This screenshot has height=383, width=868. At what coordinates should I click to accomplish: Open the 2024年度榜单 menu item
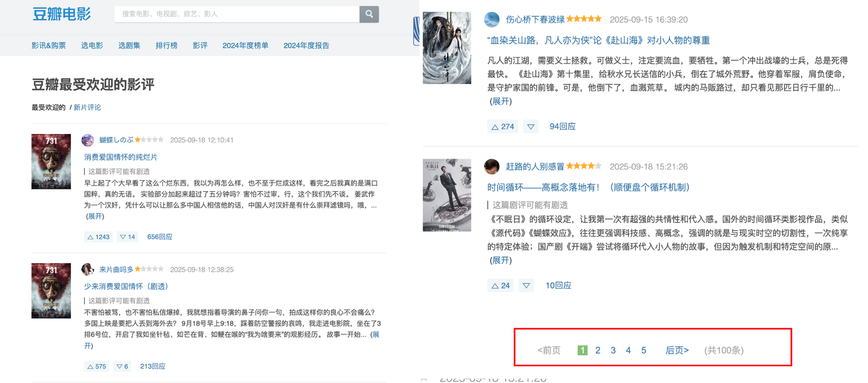point(245,46)
